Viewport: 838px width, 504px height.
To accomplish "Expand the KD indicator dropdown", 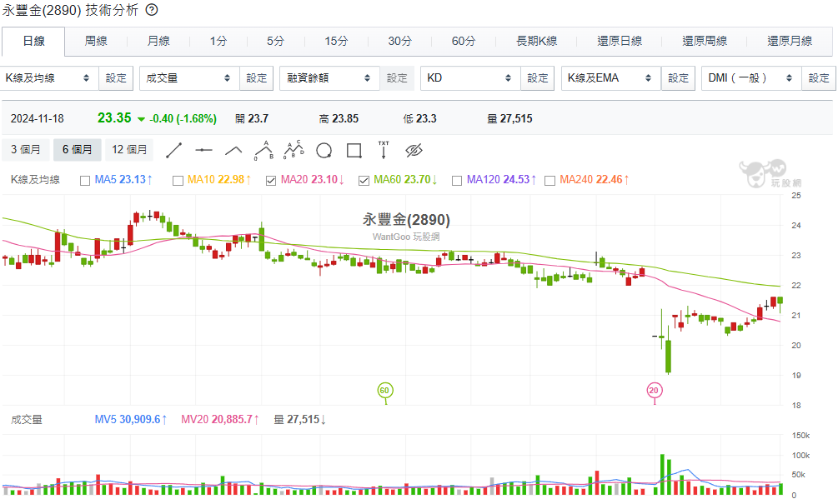I will [x=469, y=78].
